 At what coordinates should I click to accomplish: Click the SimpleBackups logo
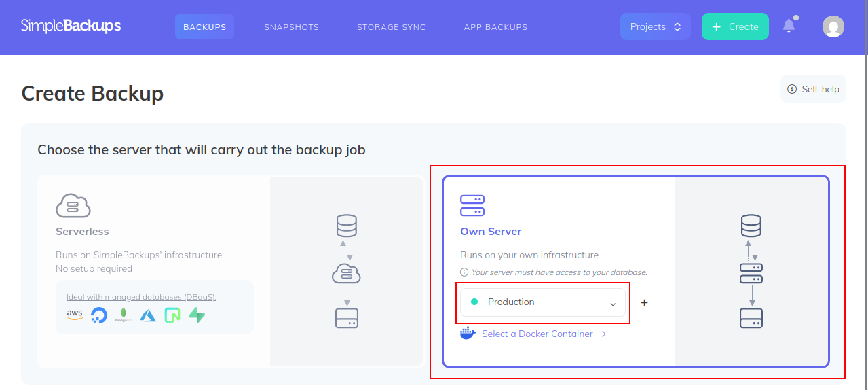click(71, 26)
